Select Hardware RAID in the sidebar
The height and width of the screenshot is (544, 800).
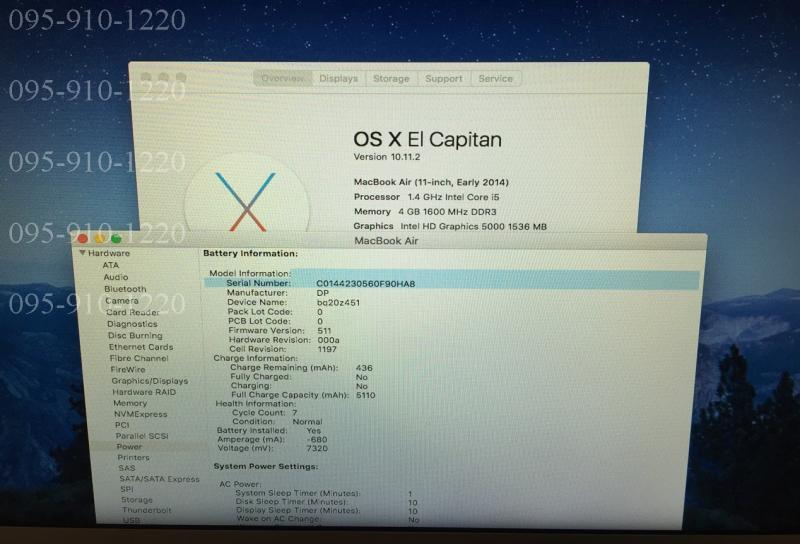[144, 392]
